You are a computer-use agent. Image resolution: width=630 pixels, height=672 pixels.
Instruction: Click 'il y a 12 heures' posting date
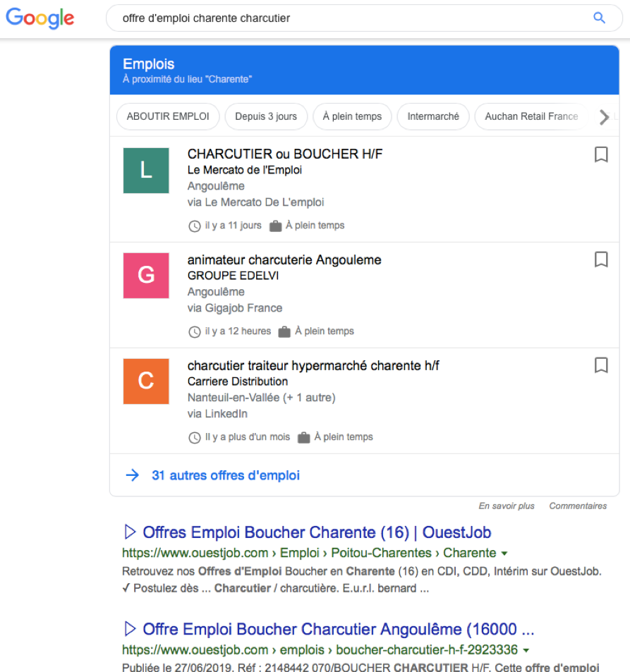pos(238,331)
